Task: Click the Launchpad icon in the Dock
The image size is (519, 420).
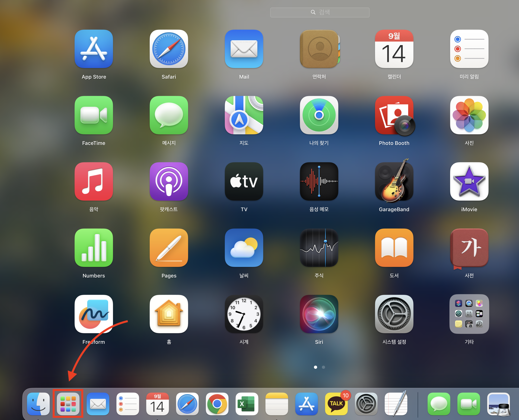Action: tap(68, 404)
